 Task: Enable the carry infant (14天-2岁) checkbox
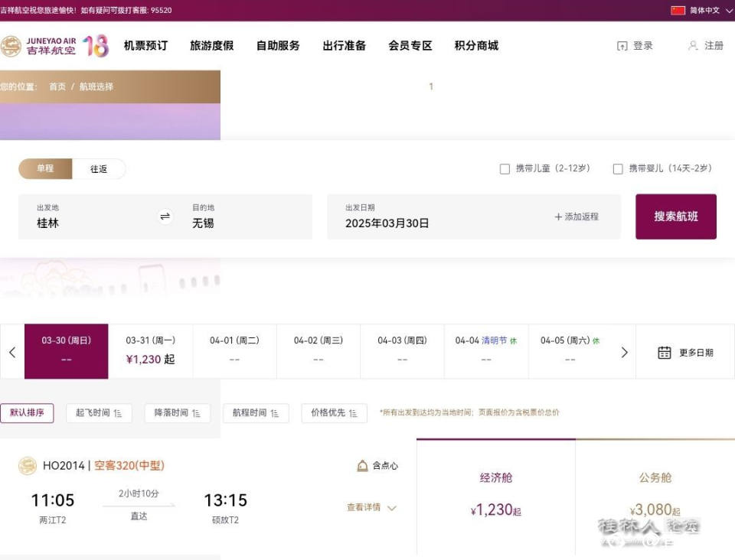[x=618, y=169]
